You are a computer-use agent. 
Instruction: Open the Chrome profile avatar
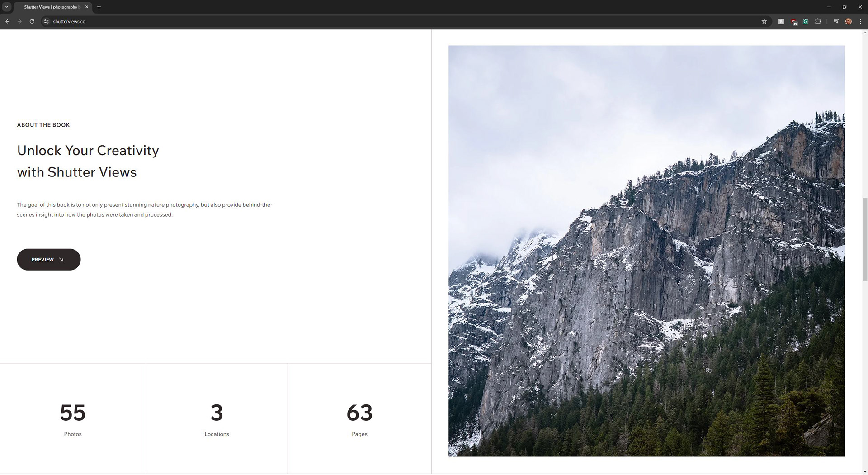pos(849,21)
